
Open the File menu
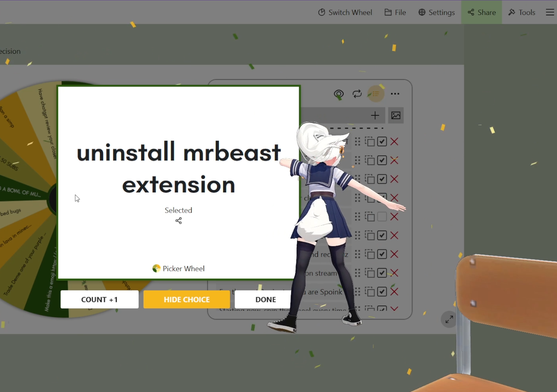click(x=395, y=12)
